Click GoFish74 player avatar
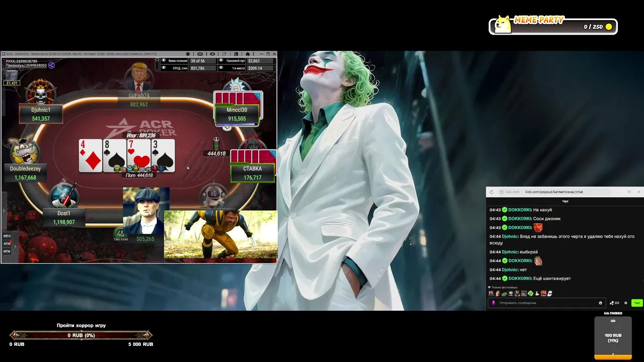Image resolution: width=644 pixels, height=362 pixels. 138,78
